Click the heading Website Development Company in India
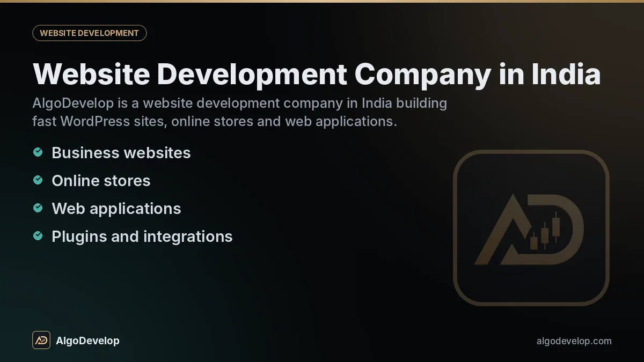644x362 pixels. tap(317, 75)
